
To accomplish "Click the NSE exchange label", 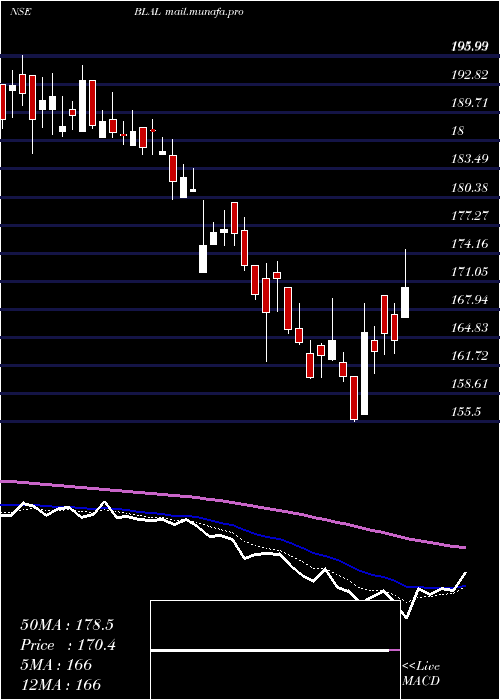I will click(20, 12).
